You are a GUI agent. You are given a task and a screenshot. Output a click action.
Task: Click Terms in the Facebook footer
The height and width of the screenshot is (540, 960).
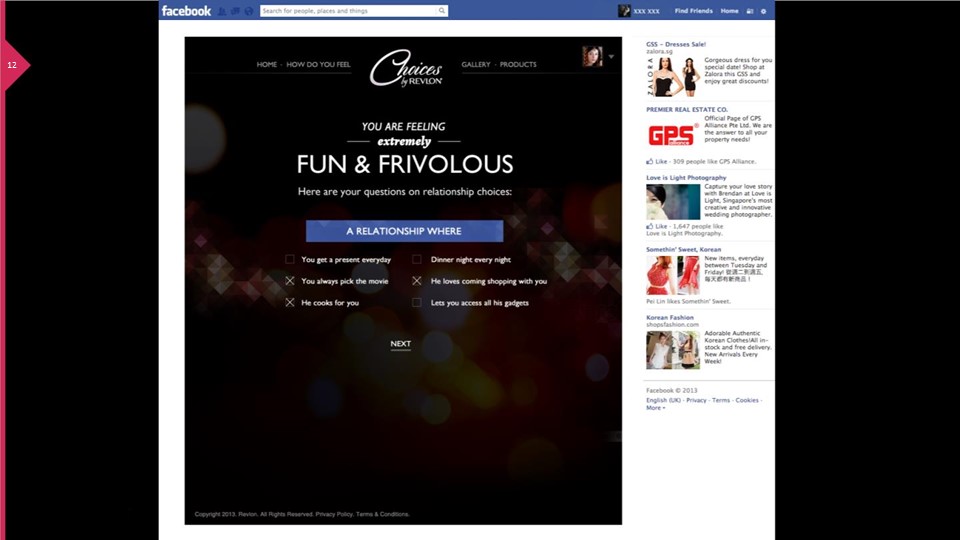(x=721, y=400)
